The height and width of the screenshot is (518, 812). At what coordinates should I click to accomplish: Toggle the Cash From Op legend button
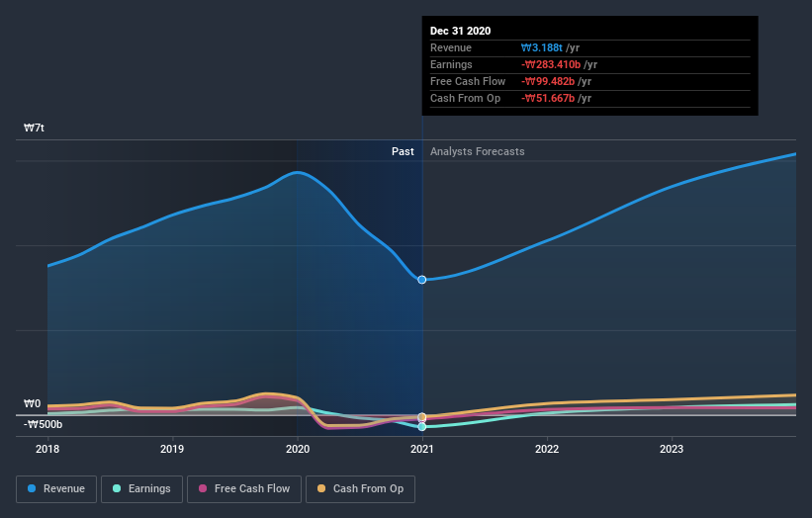click(x=360, y=489)
